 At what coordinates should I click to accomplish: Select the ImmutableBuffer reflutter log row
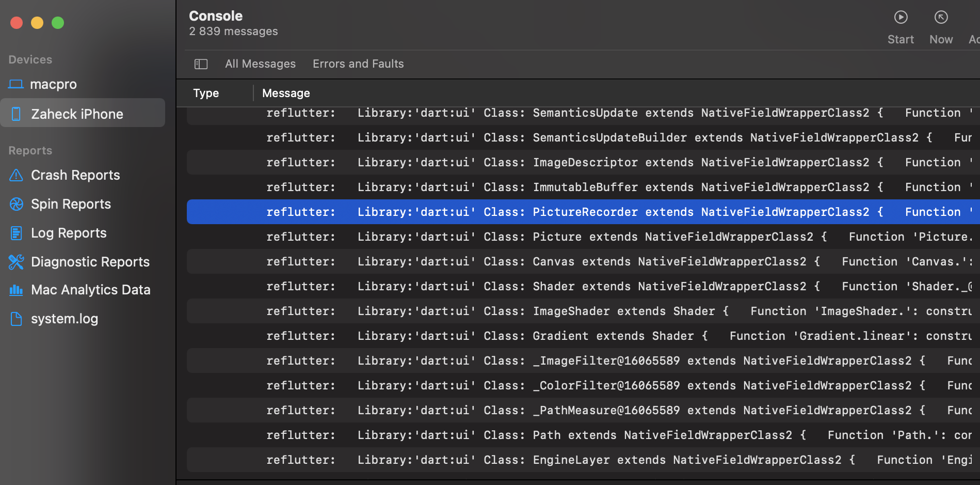pos(568,186)
